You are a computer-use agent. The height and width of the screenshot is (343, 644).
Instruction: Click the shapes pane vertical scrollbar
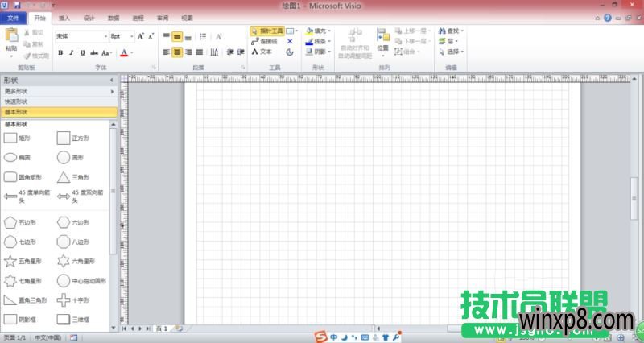click(114, 191)
